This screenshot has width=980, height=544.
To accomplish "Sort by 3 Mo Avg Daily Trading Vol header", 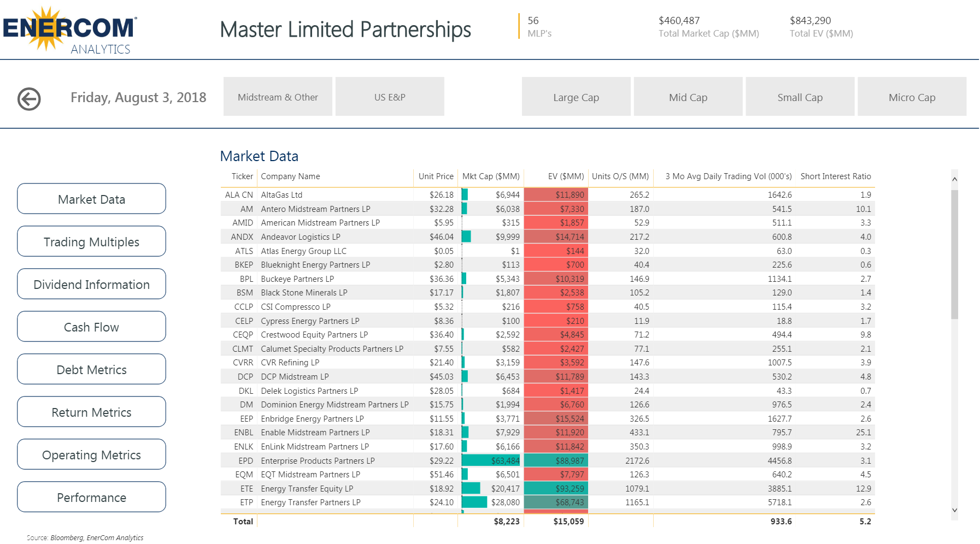I will tap(729, 176).
